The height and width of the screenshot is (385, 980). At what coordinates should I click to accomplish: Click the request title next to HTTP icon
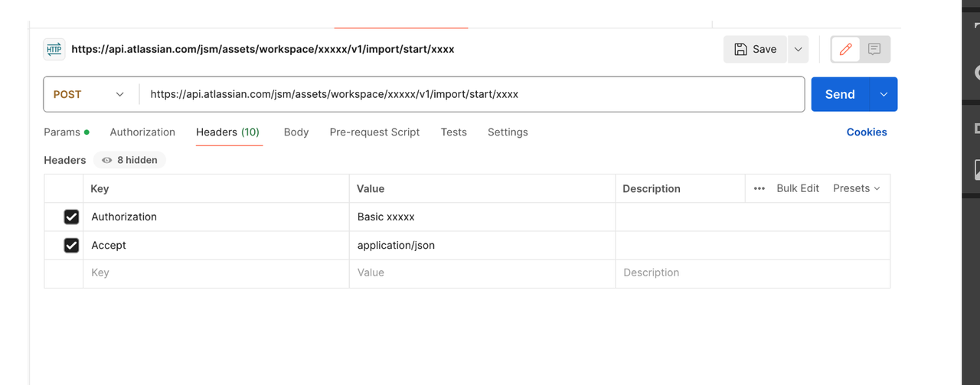(263, 49)
